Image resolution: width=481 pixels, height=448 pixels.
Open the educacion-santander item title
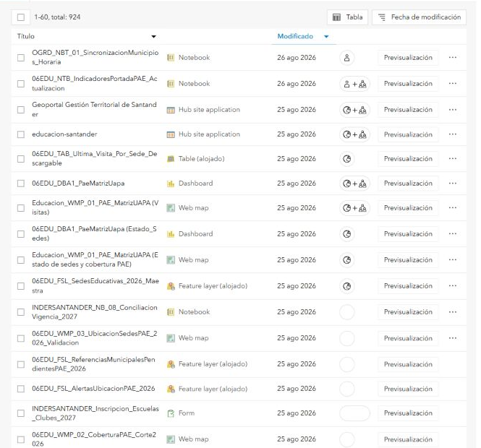pos(64,134)
